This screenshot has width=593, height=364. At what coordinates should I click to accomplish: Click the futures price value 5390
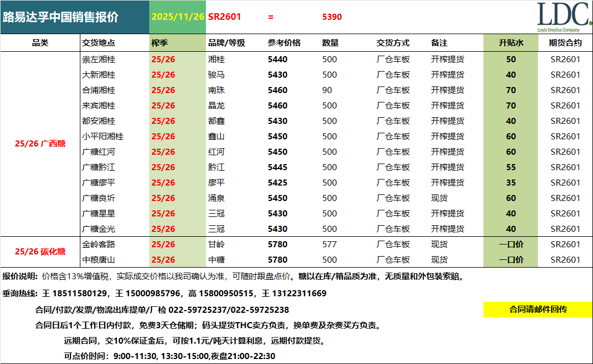(331, 17)
